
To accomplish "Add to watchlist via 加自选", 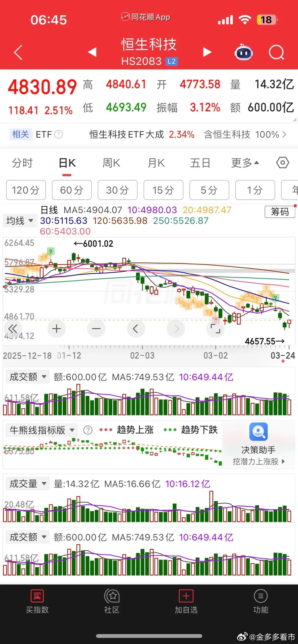I will [186, 596].
